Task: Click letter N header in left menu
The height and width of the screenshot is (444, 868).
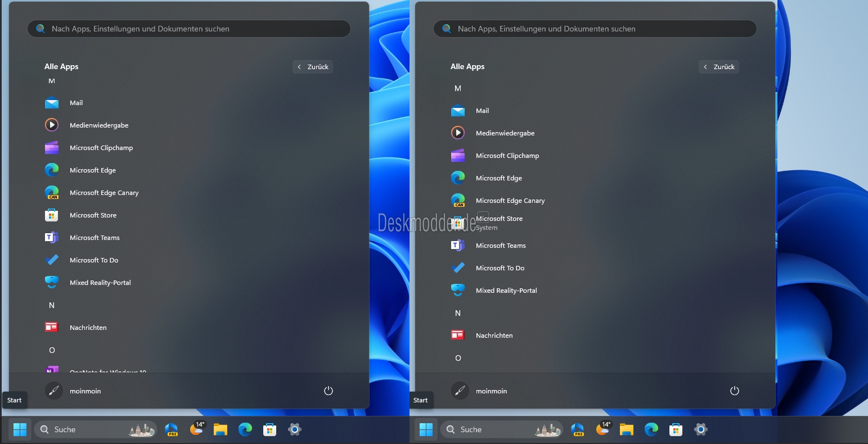Action: (52, 305)
